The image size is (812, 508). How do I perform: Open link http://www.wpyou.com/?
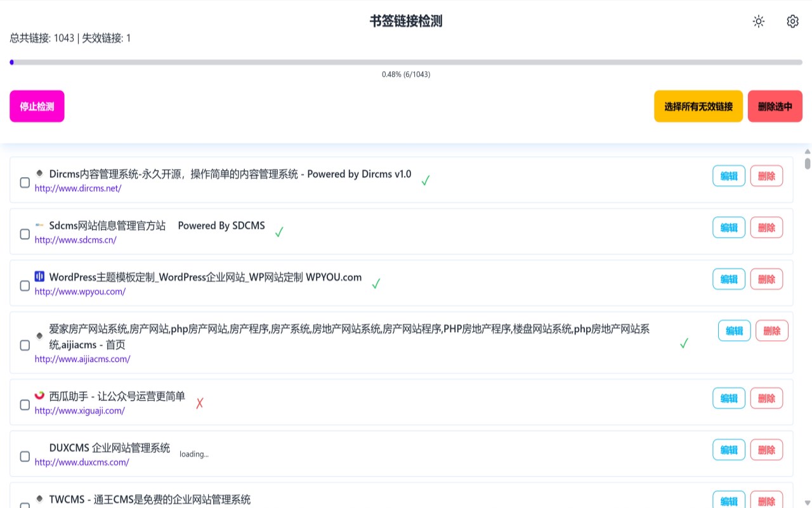80,291
